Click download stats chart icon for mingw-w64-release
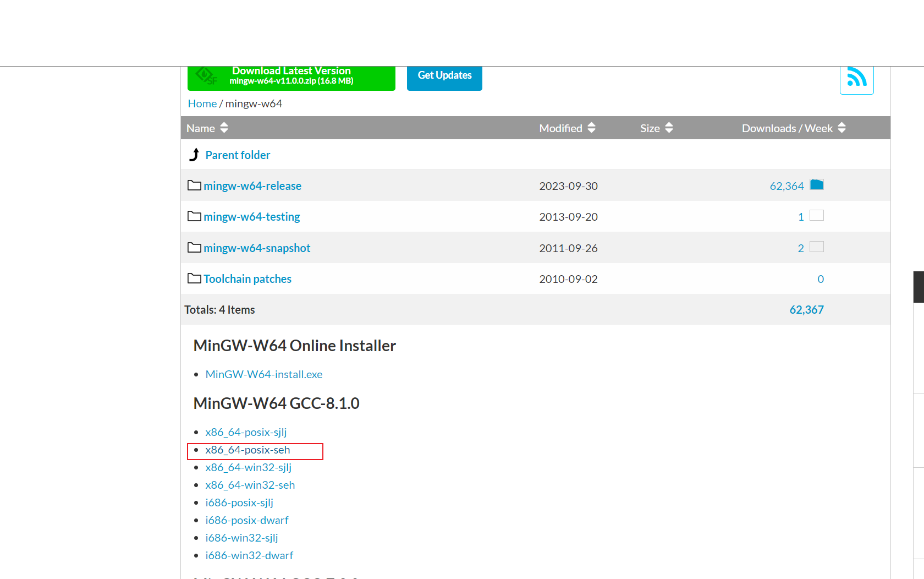The height and width of the screenshot is (579, 924). (817, 185)
